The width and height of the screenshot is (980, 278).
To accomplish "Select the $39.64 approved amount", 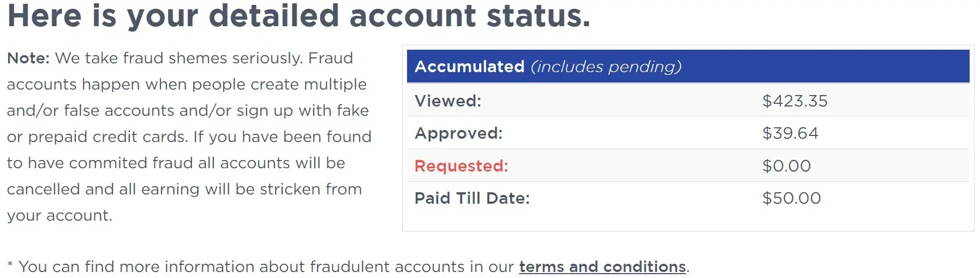I will point(790,133).
